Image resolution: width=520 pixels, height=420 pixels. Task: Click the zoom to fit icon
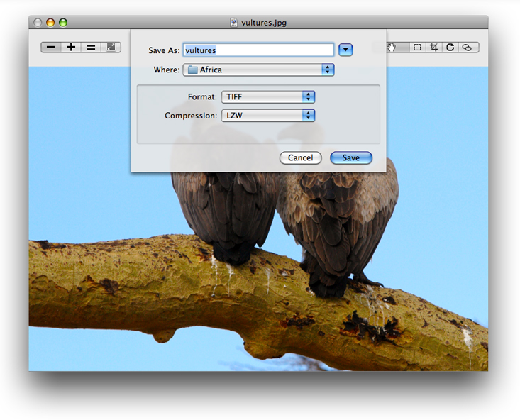[111, 48]
